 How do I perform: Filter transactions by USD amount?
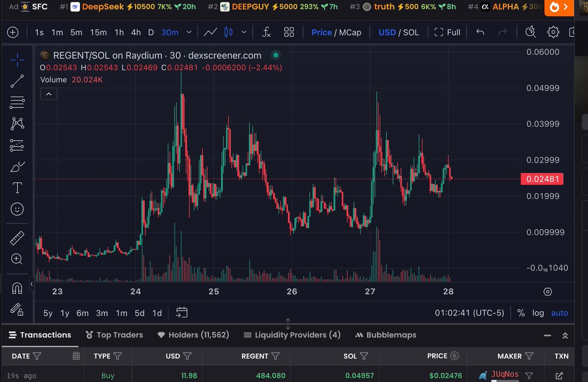(x=187, y=356)
